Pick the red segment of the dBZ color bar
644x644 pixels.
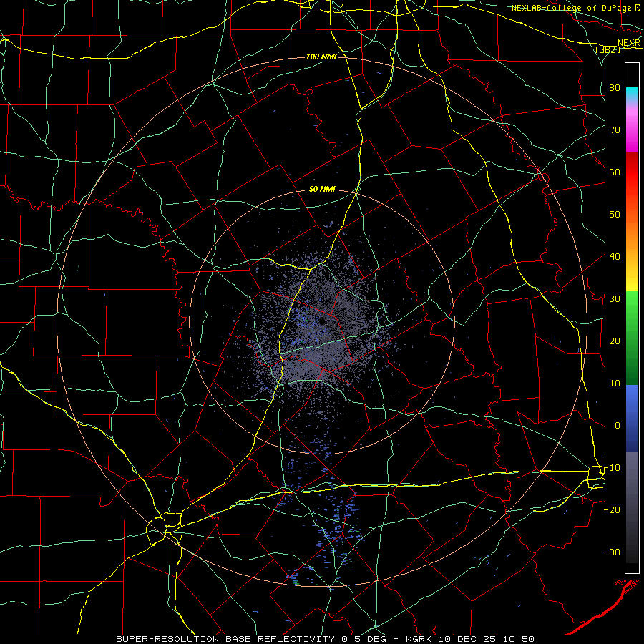632,172
